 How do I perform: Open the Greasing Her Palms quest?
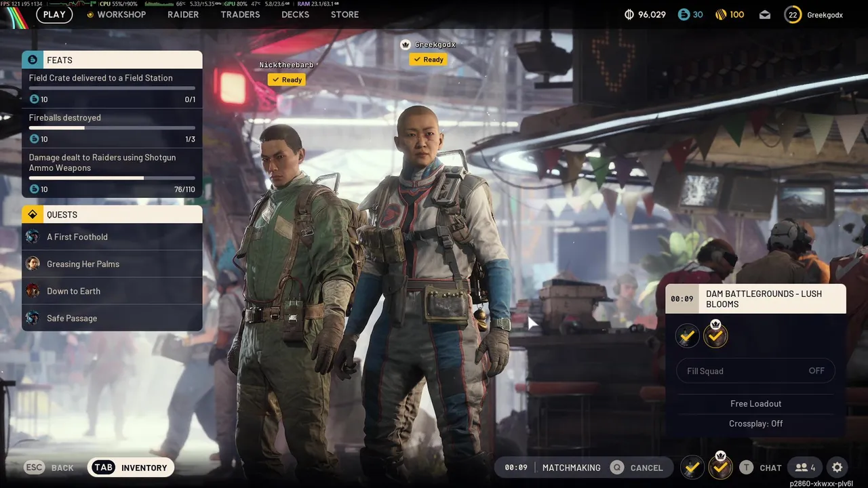click(112, 264)
